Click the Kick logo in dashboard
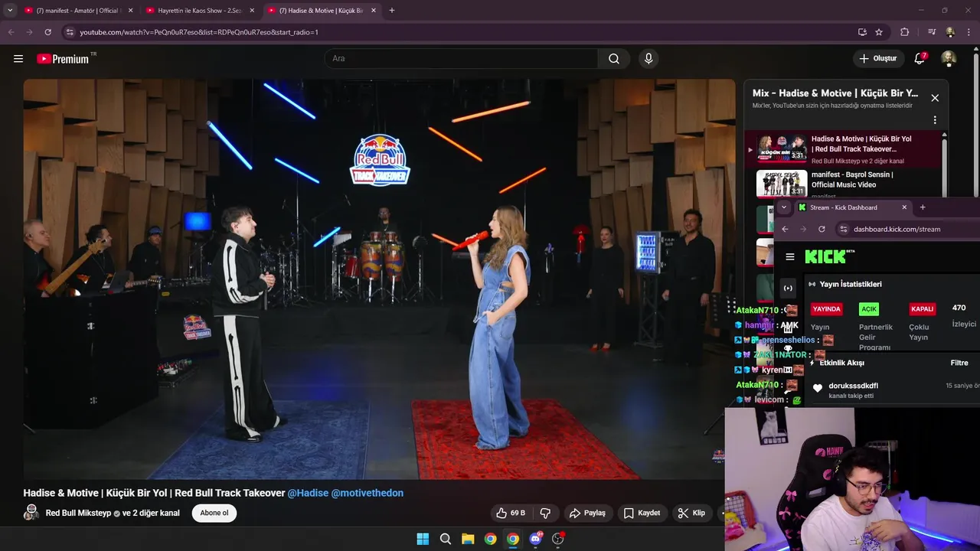This screenshot has width=980, height=551. (825, 257)
